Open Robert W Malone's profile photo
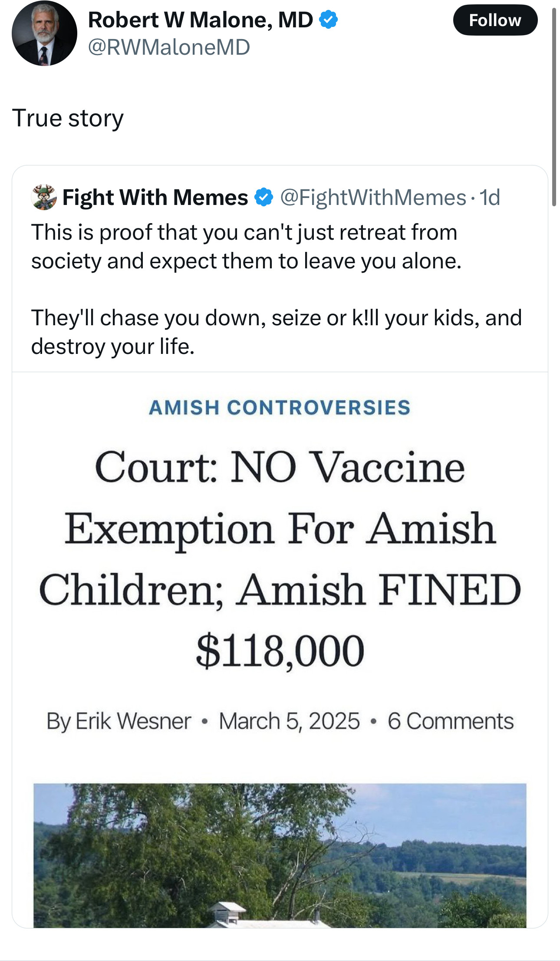This screenshot has width=560, height=961. 44,33
